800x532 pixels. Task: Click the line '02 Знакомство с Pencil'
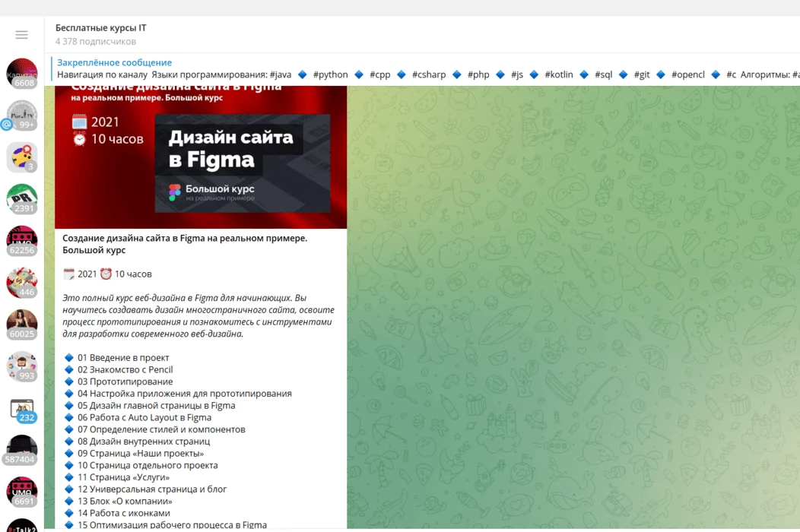tap(125, 369)
